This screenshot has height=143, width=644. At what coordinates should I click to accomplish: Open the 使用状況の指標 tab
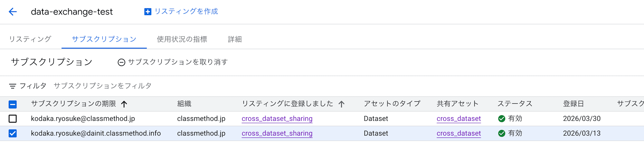click(182, 39)
